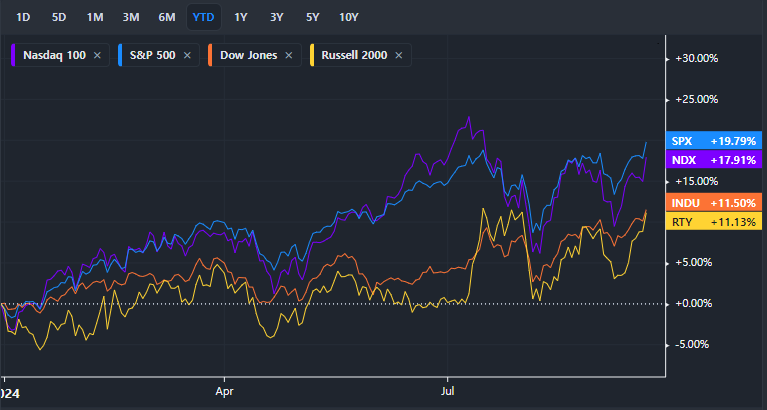Choose the 1M range tab
Screen dimensions: 767x410
(95, 17)
